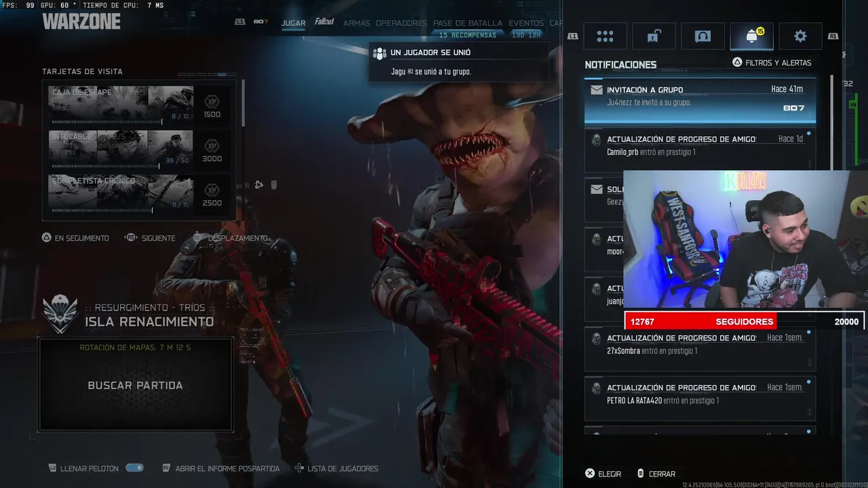Open the Armas tab
The image size is (868, 488).
pos(357,23)
